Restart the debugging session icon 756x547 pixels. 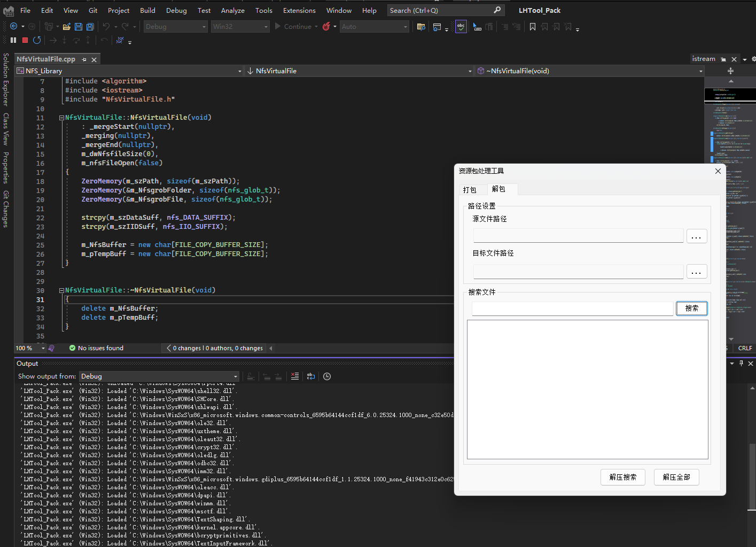pos(37,40)
